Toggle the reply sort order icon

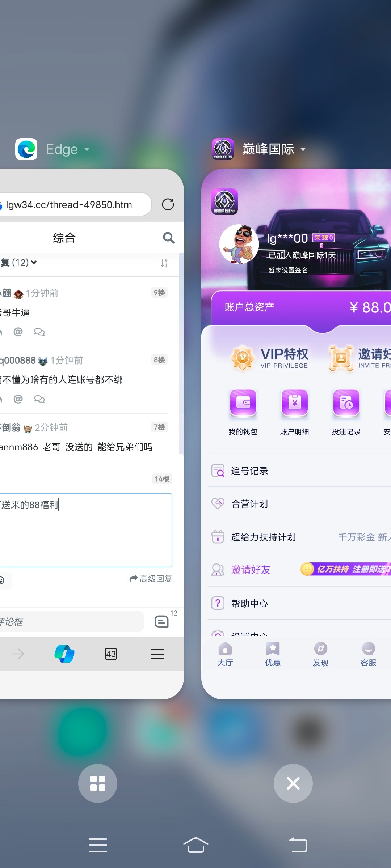[164, 263]
